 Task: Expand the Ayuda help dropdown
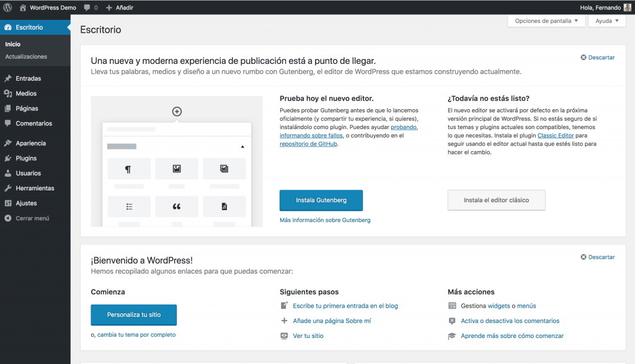pos(607,21)
